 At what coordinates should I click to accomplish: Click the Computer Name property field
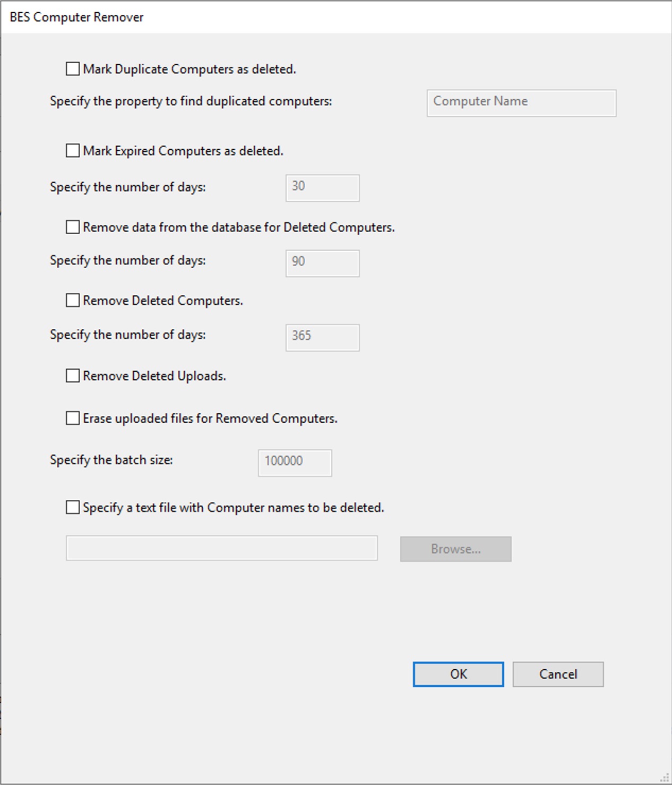pos(521,103)
